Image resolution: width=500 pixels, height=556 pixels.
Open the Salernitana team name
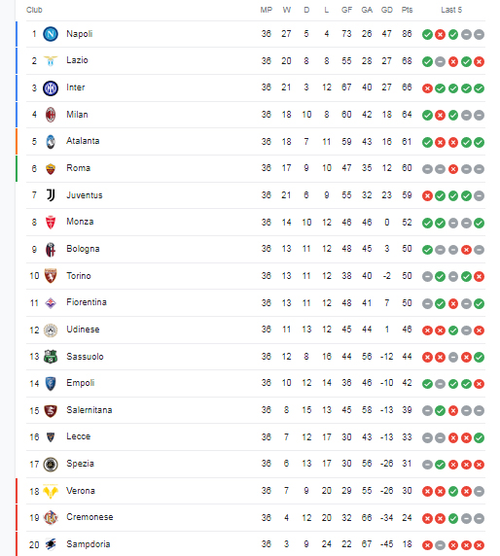pos(89,410)
